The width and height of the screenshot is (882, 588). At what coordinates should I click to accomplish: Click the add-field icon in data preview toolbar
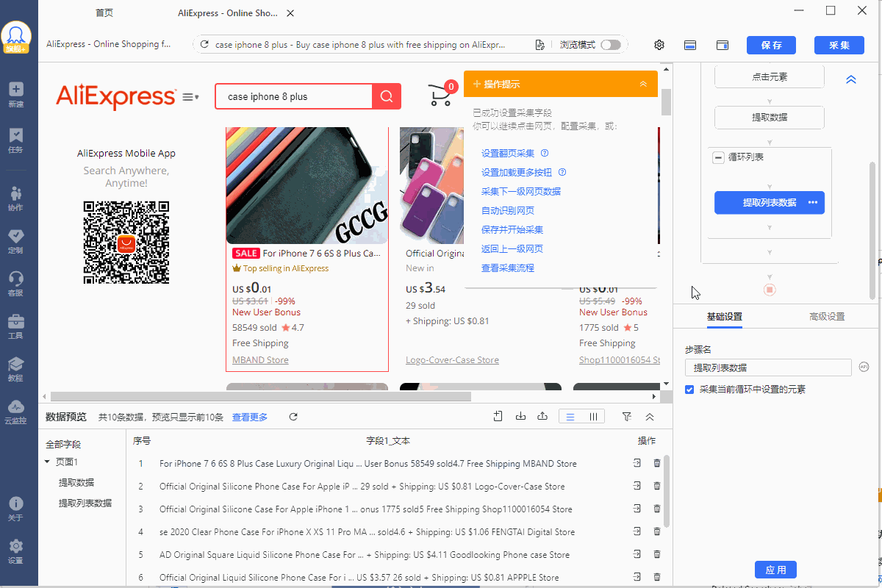(498, 417)
